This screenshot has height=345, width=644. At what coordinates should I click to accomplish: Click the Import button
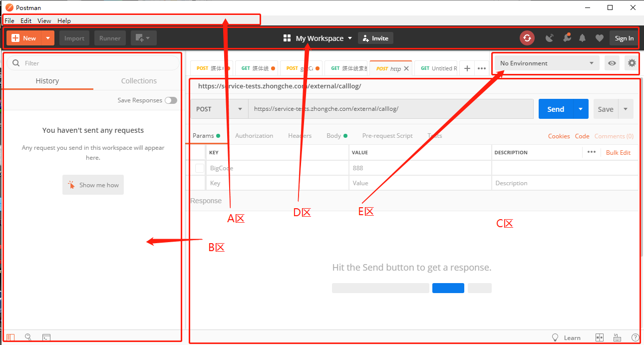74,38
